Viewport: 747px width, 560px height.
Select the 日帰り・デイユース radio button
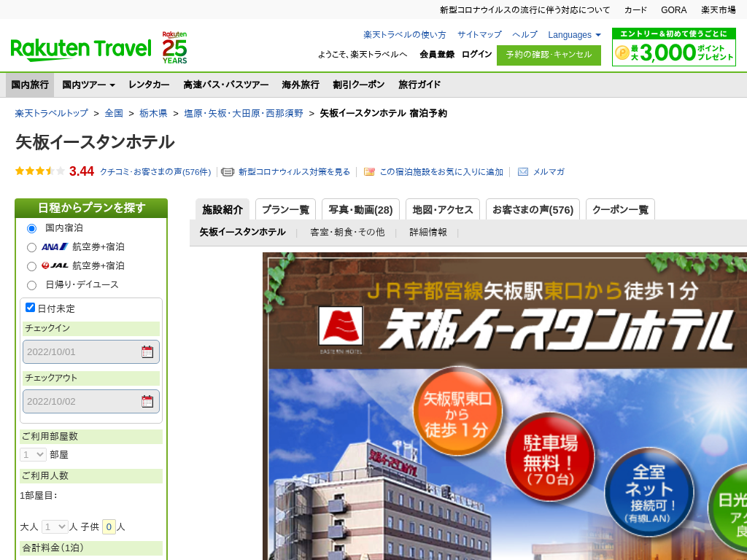coord(31,285)
